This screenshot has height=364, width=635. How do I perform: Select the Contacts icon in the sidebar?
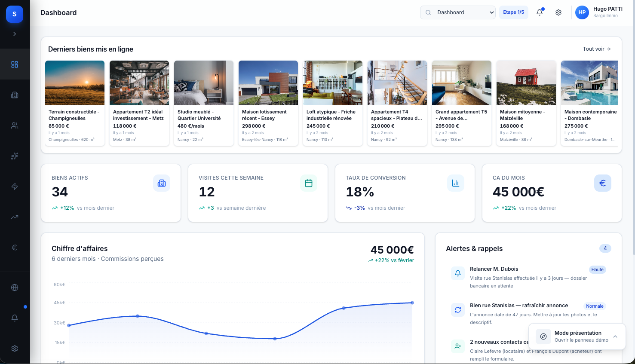(15, 125)
